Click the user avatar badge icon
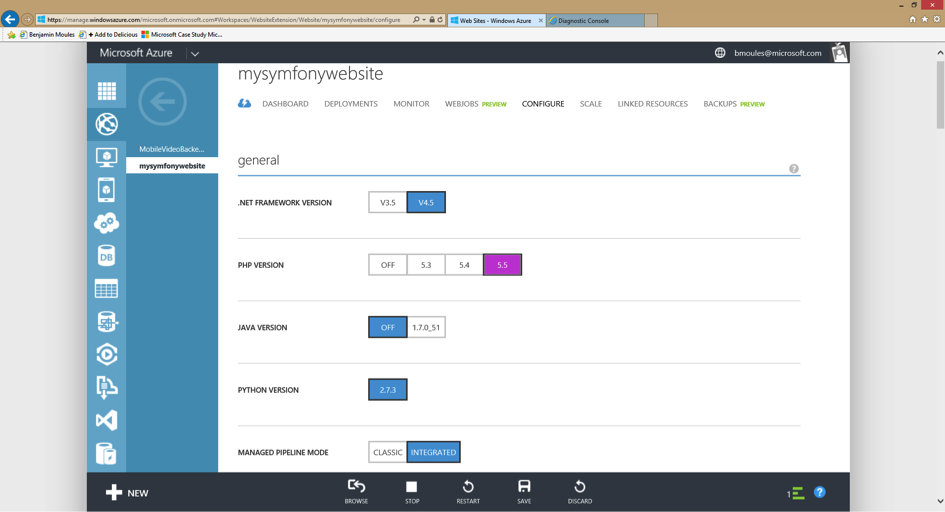Image resolution: width=945 pixels, height=512 pixels. tap(840, 52)
